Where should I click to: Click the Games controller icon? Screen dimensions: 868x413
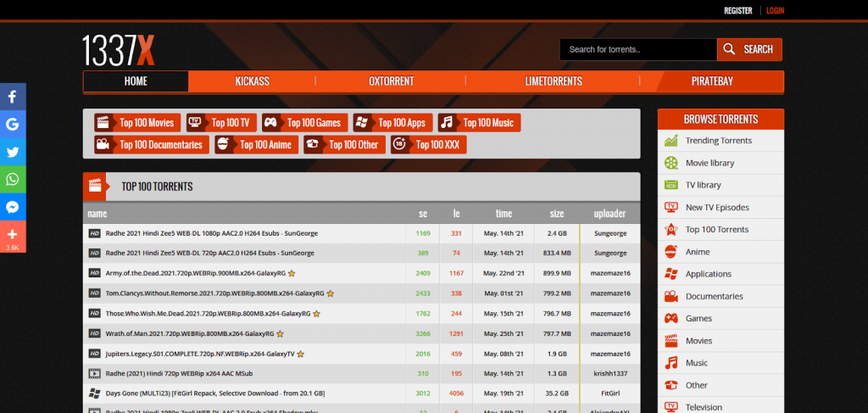click(x=671, y=318)
